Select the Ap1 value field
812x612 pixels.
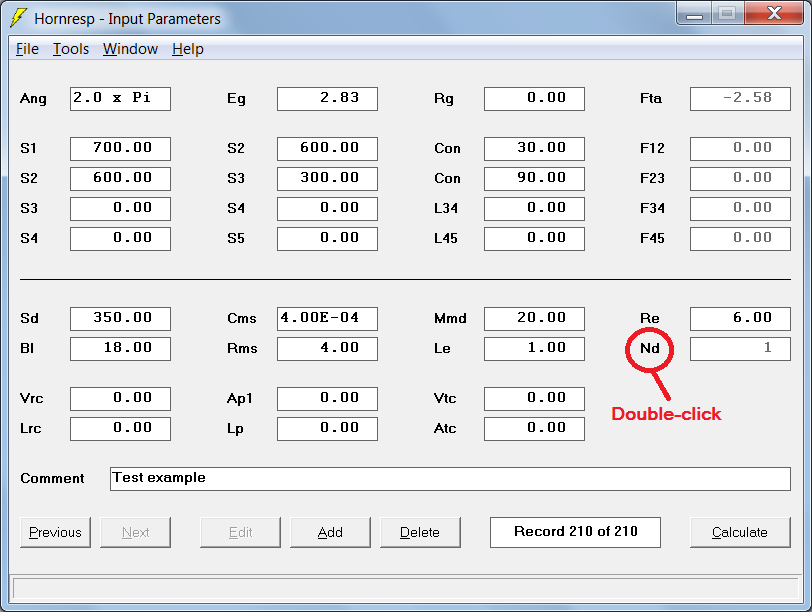point(327,399)
